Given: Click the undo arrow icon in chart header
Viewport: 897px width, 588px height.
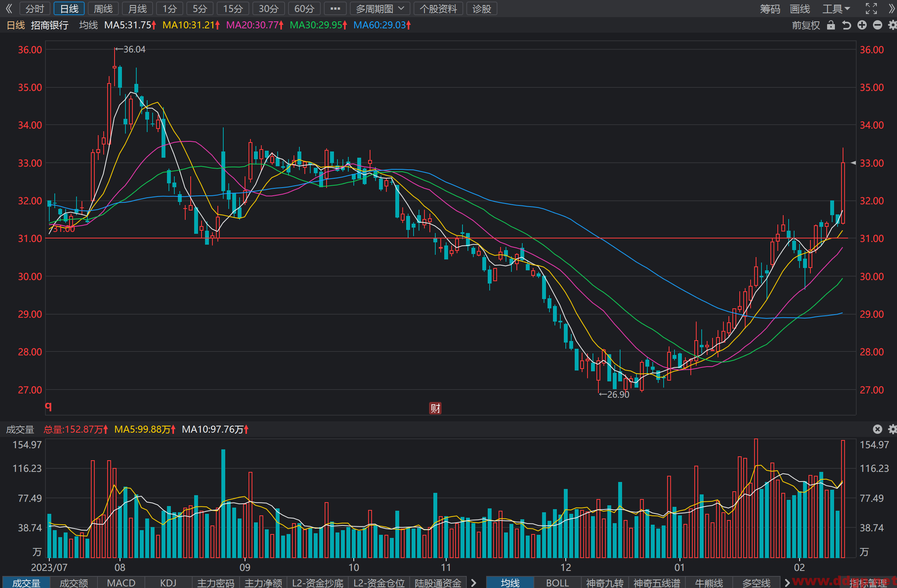Looking at the screenshot, I should [x=847, y=25].
